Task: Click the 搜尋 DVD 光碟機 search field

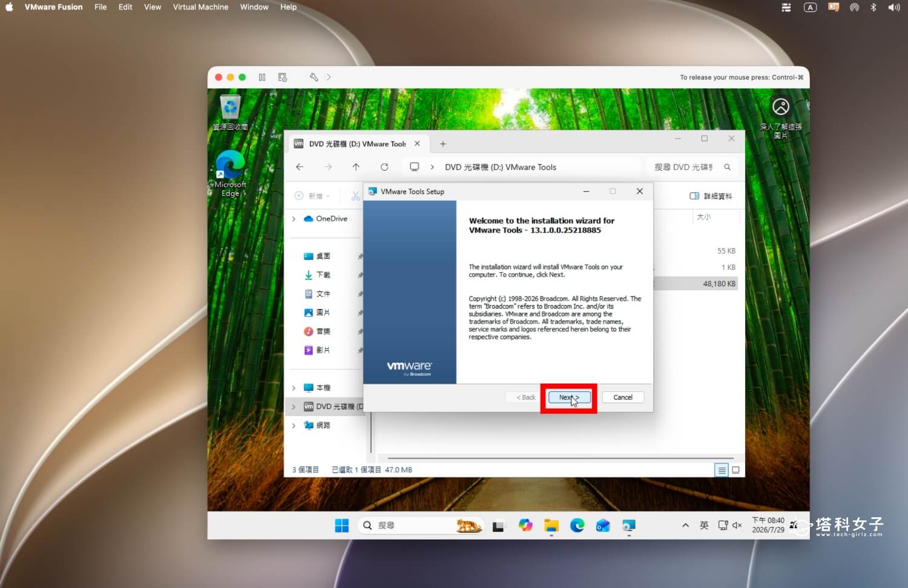Action: pyautogui.click(x=692, y=167)
